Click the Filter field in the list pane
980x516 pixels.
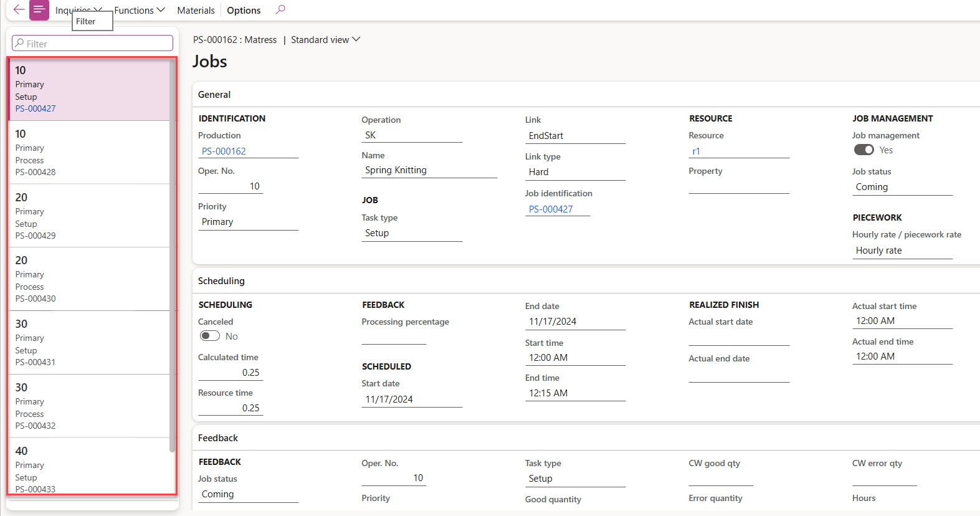coord(92,43)
